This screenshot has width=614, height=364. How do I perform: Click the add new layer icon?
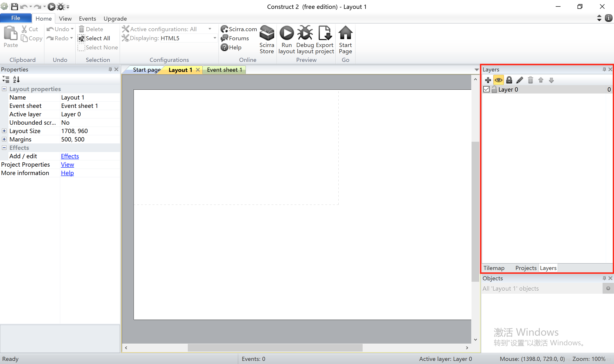(488, 80)
